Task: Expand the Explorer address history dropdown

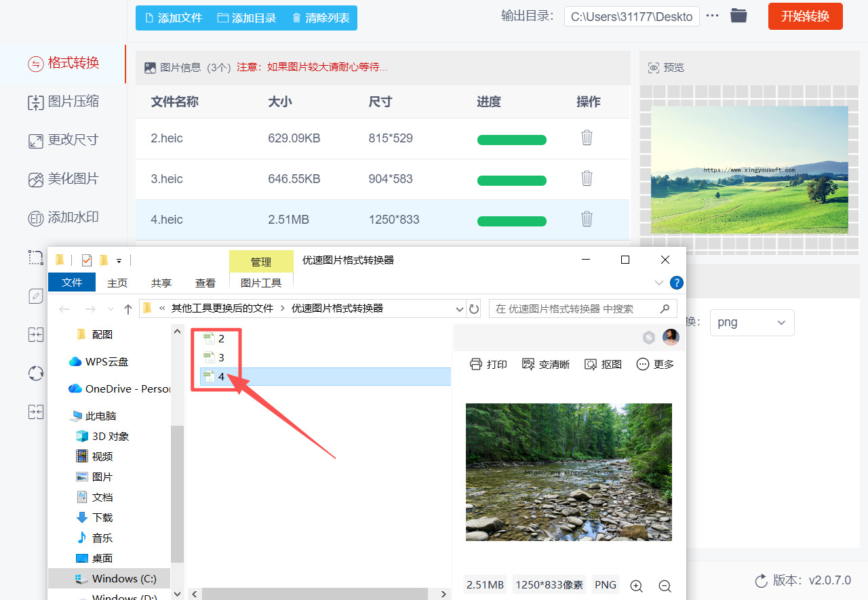Action: coord(459,308)
